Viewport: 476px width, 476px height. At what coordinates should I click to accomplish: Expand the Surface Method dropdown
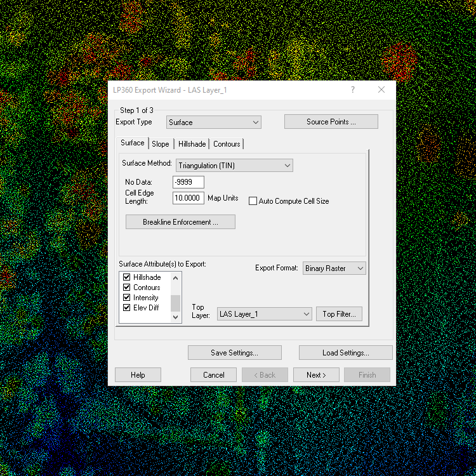234,166
